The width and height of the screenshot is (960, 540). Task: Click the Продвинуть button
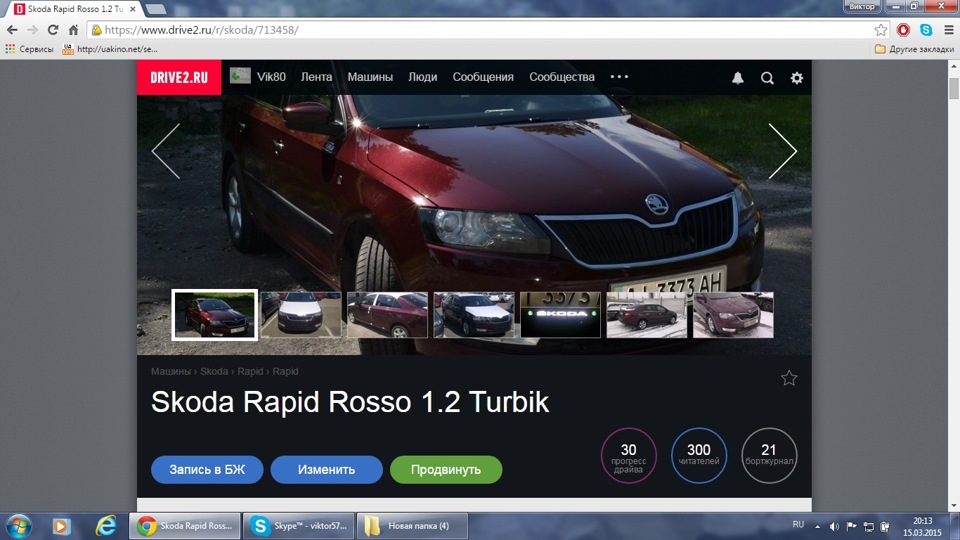[x=446, y=470]
